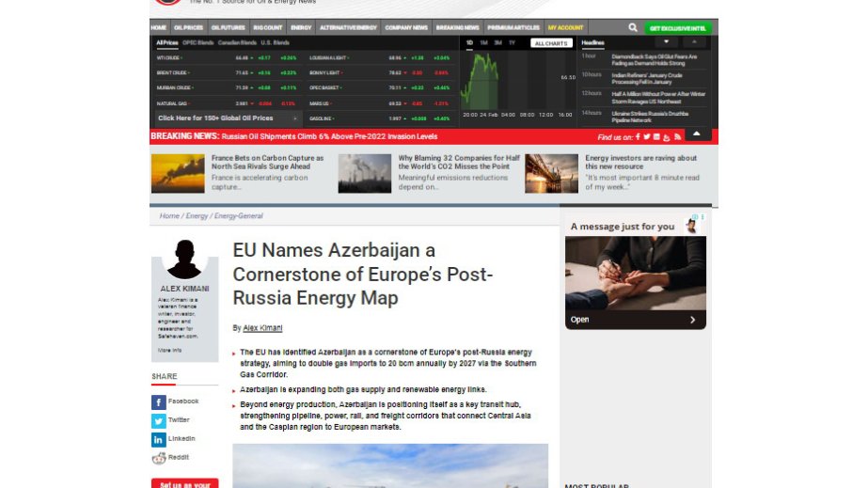The width and height of the screenshot is (868, 488).
Task: Select the Canadian Blends tab
Action: tap(237, 42)
